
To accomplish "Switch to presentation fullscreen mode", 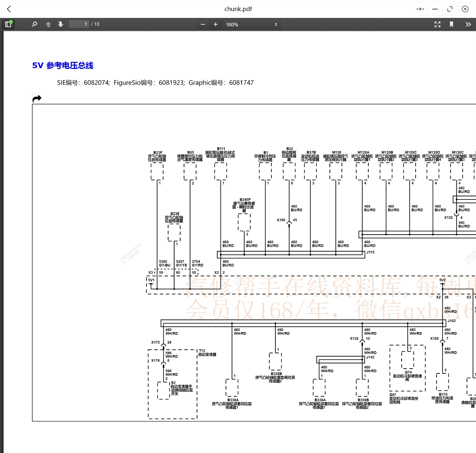I will pos(437,24).
